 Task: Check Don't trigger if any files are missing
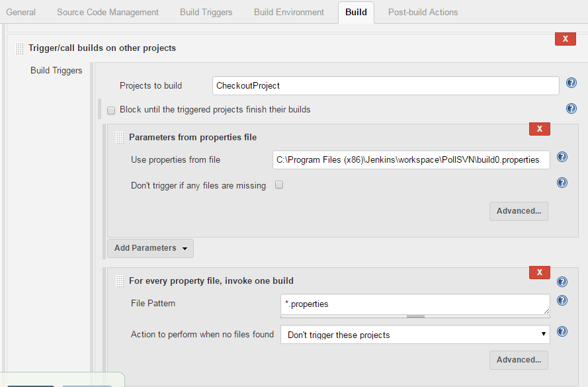[x=278, y=185]
